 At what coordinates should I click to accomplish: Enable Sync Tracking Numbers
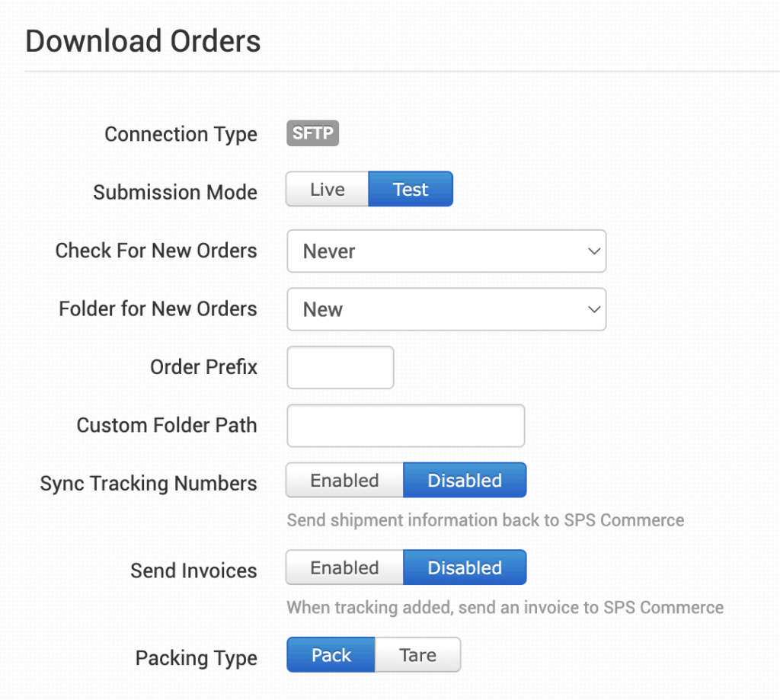[344, 481]
